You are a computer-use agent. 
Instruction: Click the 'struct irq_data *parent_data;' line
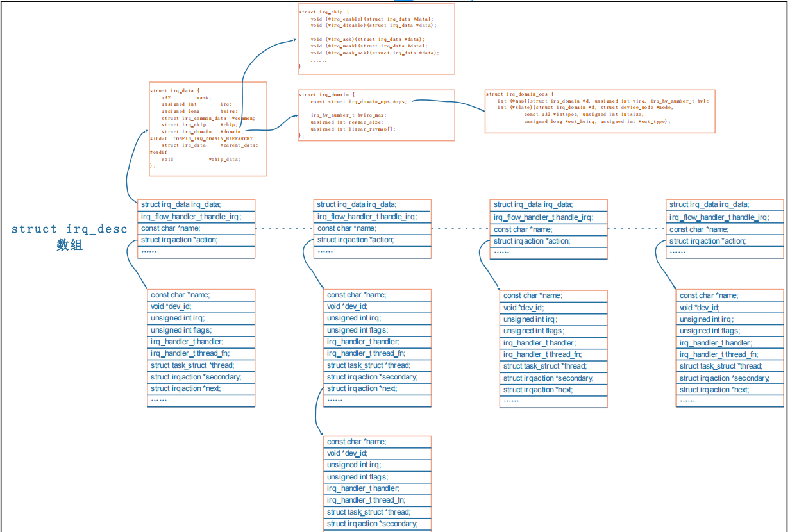[210, 145]
